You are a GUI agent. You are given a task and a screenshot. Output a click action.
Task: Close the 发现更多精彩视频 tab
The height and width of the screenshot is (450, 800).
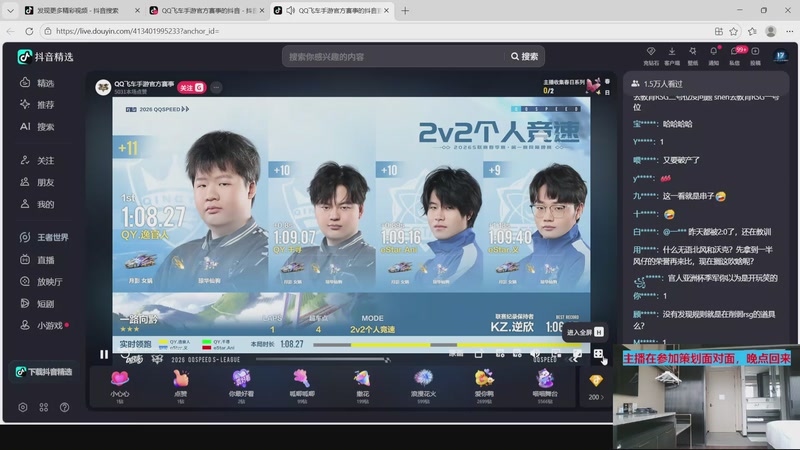tap(137, 11)
